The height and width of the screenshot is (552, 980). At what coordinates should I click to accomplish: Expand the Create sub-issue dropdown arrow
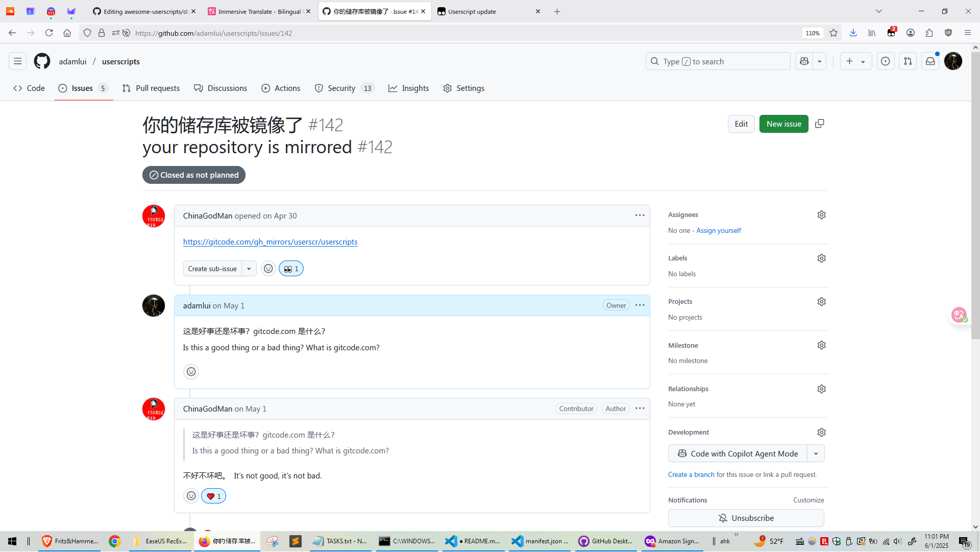249,269
